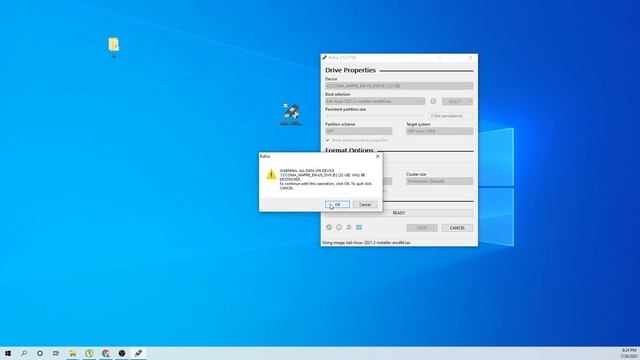Click the Persistent partition size slider
The width and height of the screenshot is (640, 360).
point(375,116)
